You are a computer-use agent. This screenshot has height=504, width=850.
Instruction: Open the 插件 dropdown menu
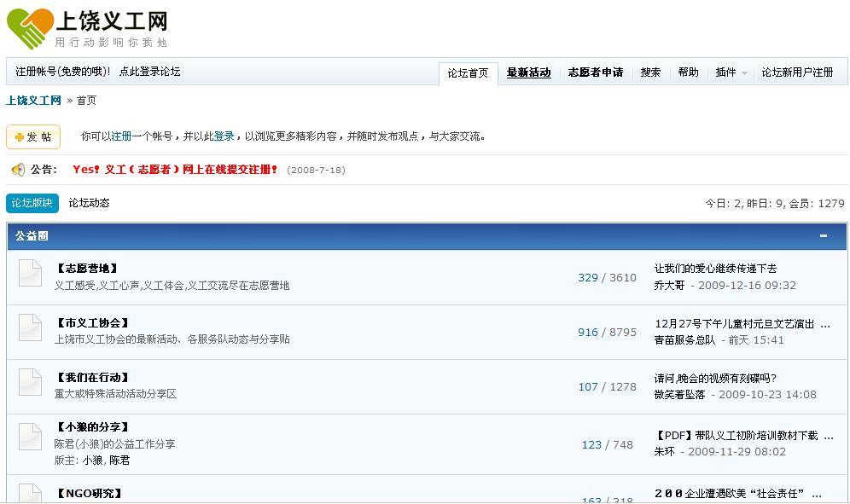tap(731, 72)
